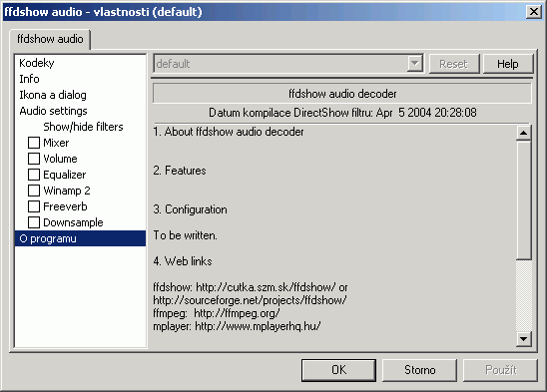
Task: Enable the Freeverb checkbox
Action: click(x=34, y=206)
